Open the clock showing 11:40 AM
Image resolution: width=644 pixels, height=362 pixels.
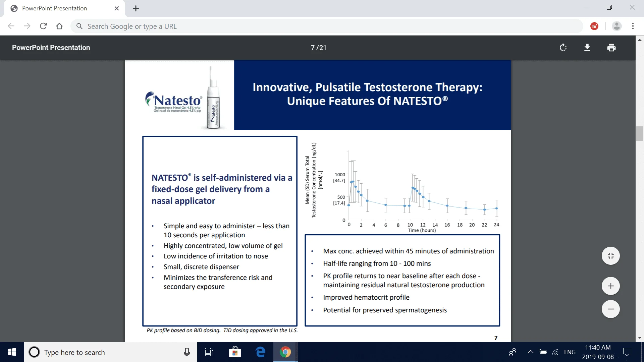pyautogui.click(x=598, y=352)
